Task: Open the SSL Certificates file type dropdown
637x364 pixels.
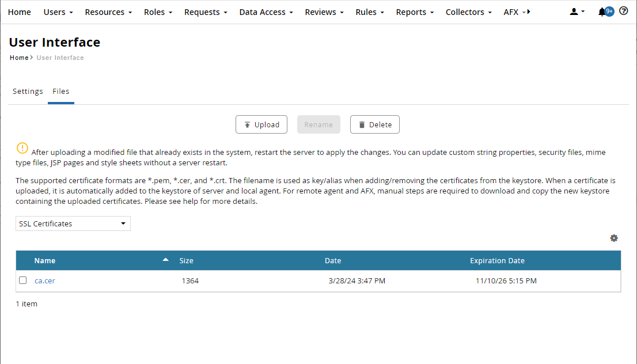Action: 73,223
